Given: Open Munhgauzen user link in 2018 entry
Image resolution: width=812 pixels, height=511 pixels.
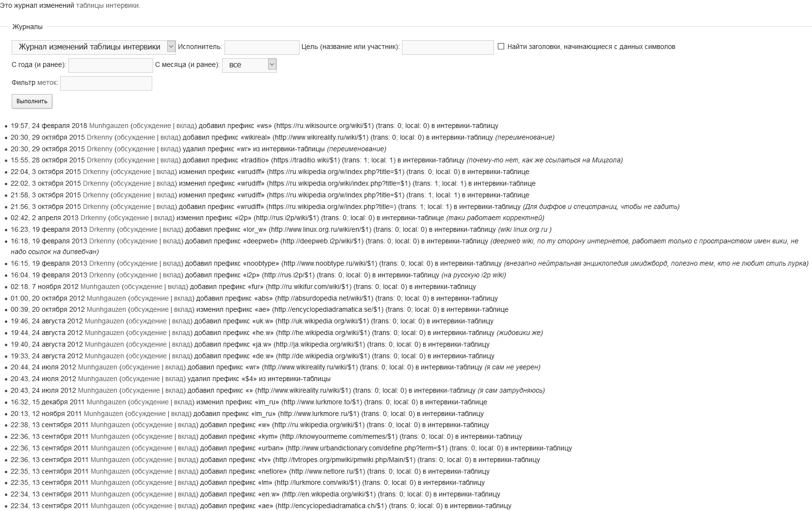Looking at the screenshot, I should coord(109,126).
